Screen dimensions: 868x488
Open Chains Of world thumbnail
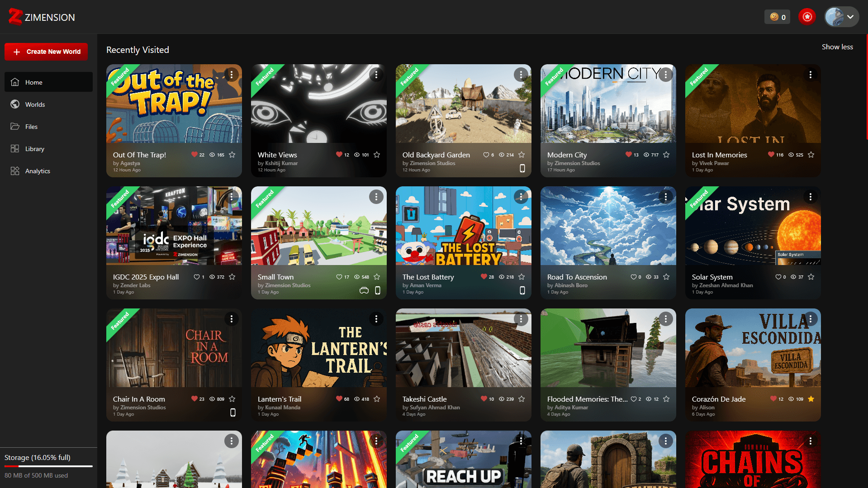click(x=753, y=459)
